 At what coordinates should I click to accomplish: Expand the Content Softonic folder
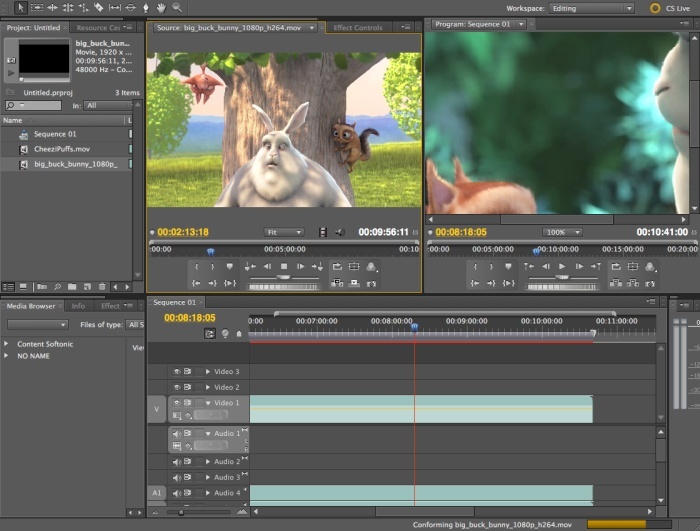[8, 344]
